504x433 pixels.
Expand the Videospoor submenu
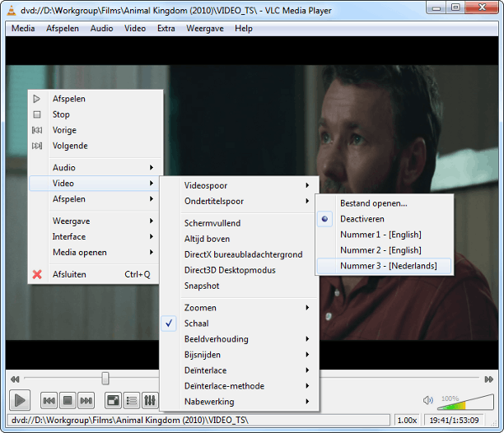(240, 186)
